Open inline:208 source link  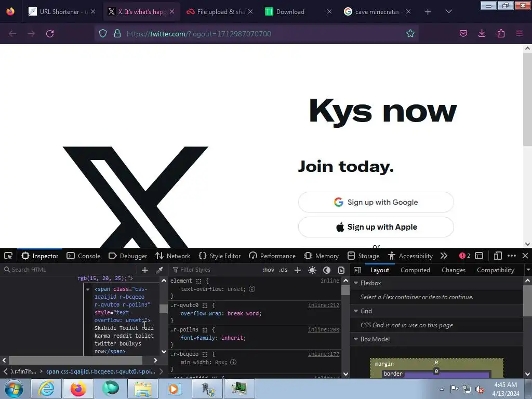pos(323,329)
